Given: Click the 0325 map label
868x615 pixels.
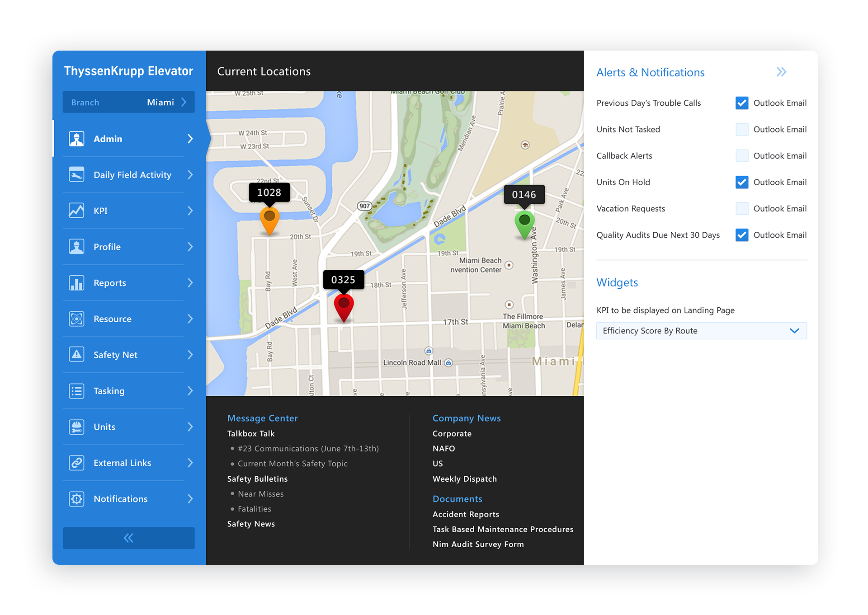Looking at the screenshot, I should click(344, 280).
